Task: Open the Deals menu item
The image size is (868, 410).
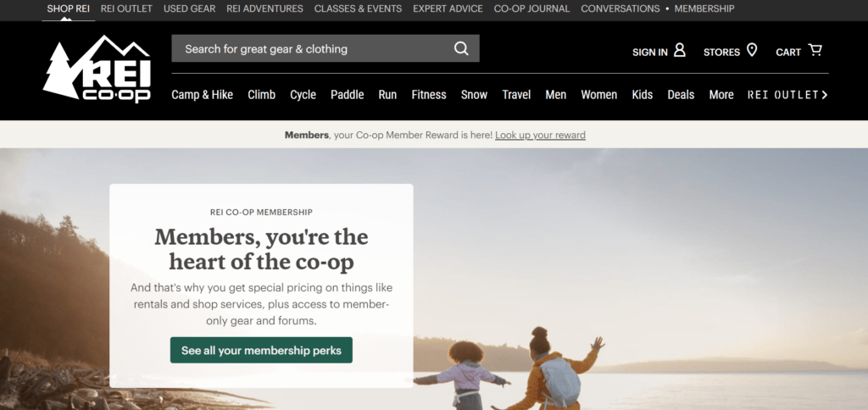Action: [681, 95]
